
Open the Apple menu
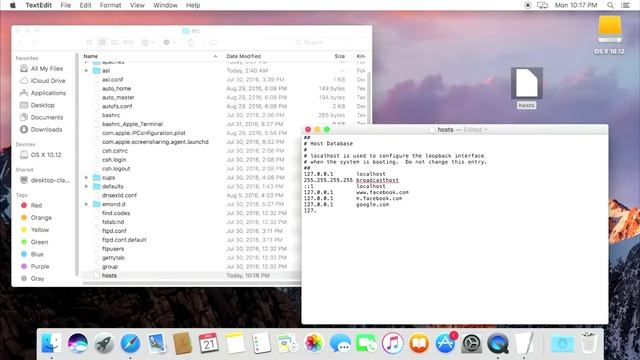coord(12,5)
